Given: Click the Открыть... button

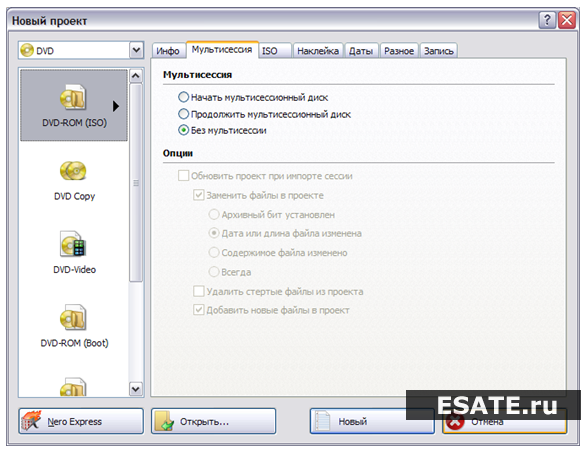Looking at the screenshot, I should coord(213,421).
